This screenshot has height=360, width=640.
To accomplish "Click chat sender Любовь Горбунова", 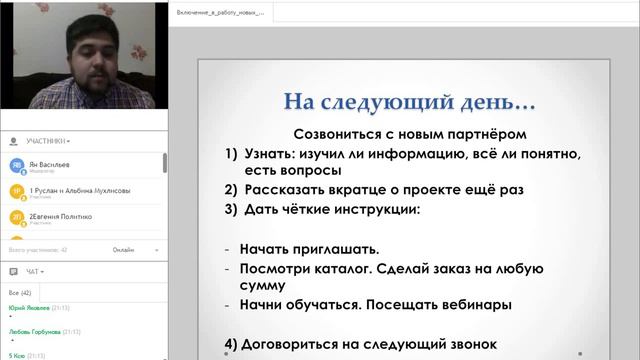I will tap(35, 332).
